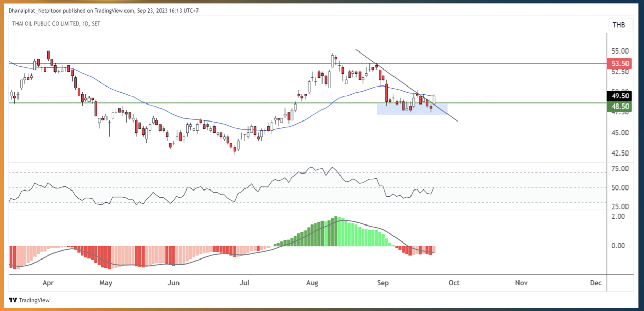The width and height of the screenshot is (644, 311).
Task: Click the TradingView logo at the bottom left
Action: point(29,300)
